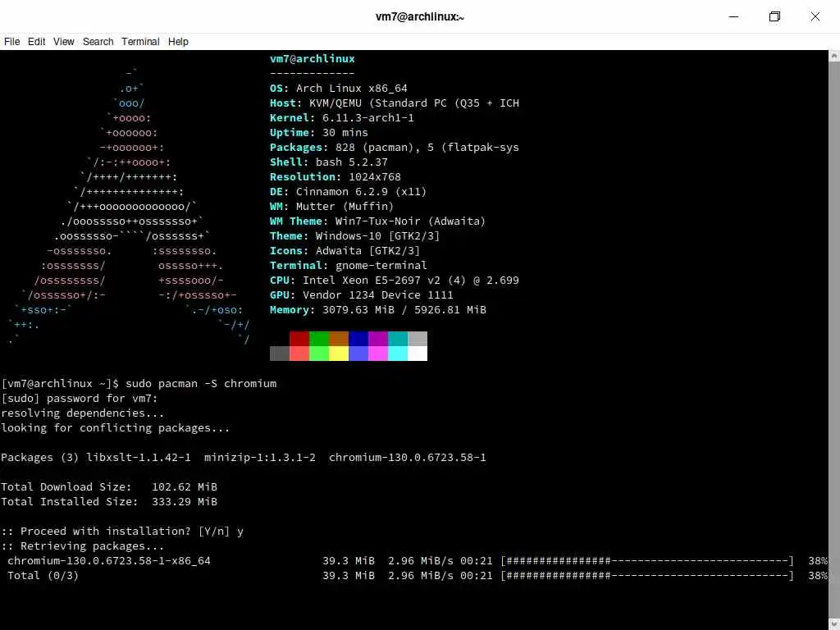Click the 'Host: KVM/QEMU' line
The image size is (840, 630).
pyautogui.click(x=395, y=103)
